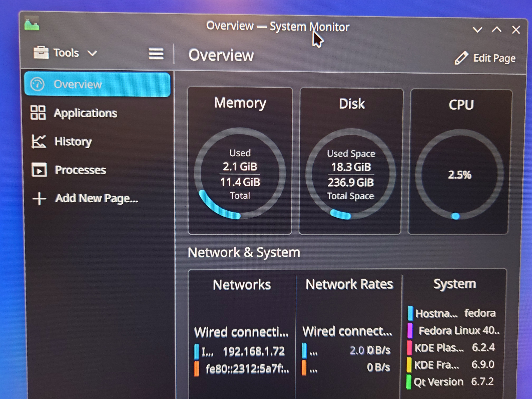The width and height of the screenshot is (532, 399).
Task: Click the Networks column title
Action: pos(242,285)
